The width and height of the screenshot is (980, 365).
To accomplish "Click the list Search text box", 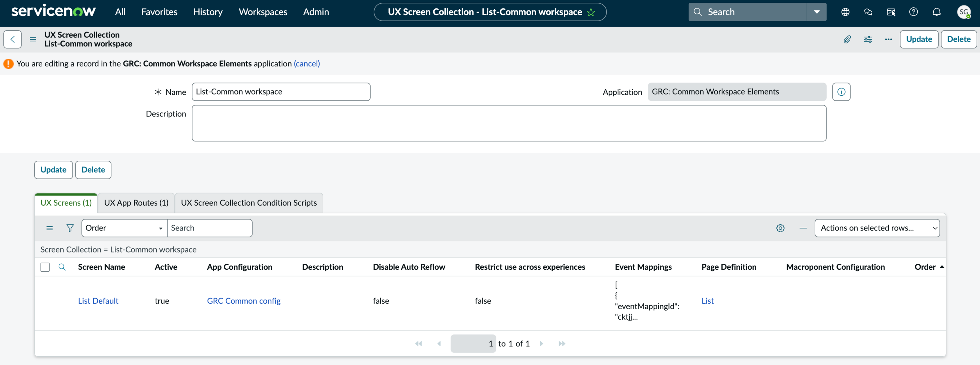I will pyautogui.click(x=210, y=228).
